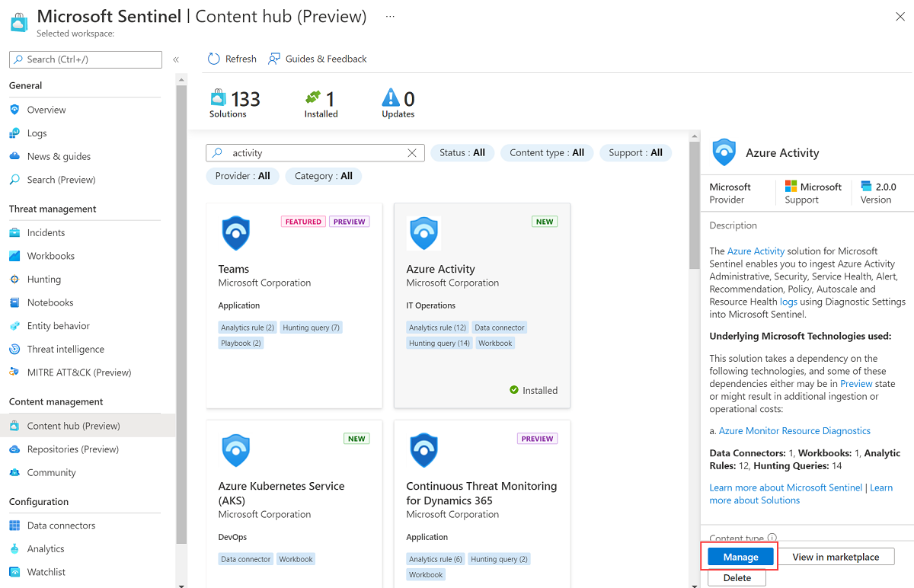This screenshot has height=588, width=914.
Task: Open the Content type filter dropdown
Action: (x=547, y=152)
